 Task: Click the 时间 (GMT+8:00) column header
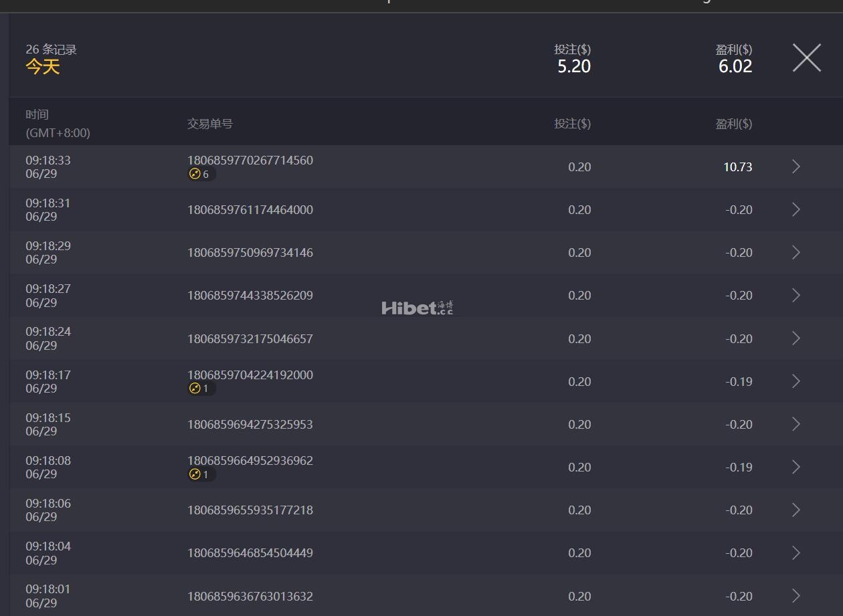[x=58, y=124]
